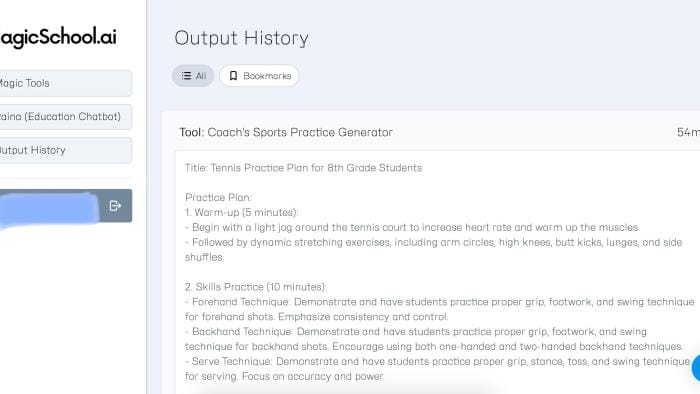Click the Serve Technique bullet text
The image size is (700, 394).
[438, 369]
